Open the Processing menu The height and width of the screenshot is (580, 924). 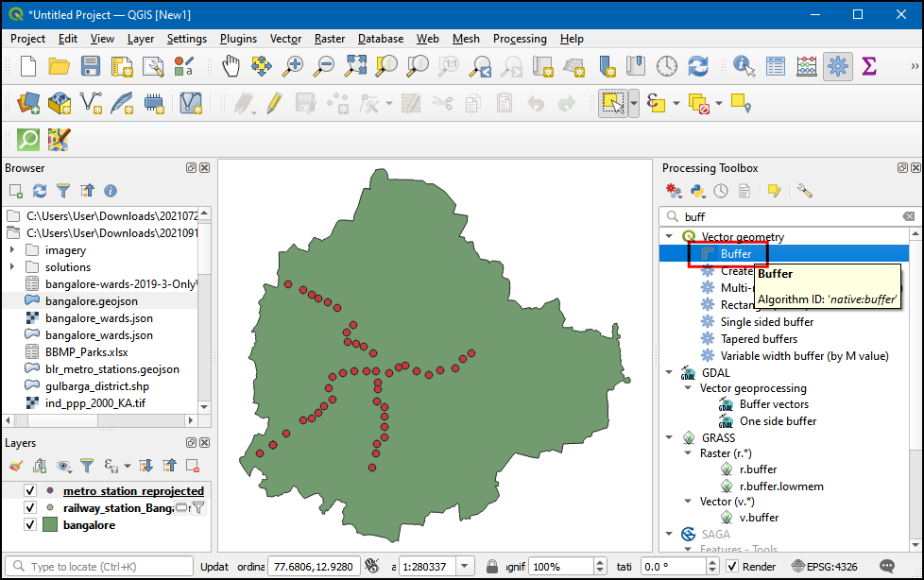pyautogui.click(x=520, y=39)
